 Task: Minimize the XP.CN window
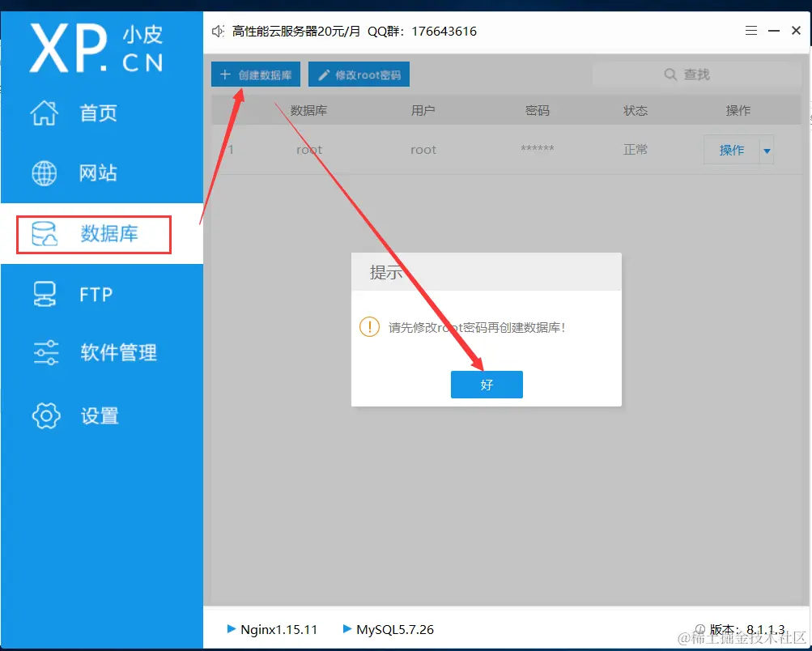pos(774,31)
